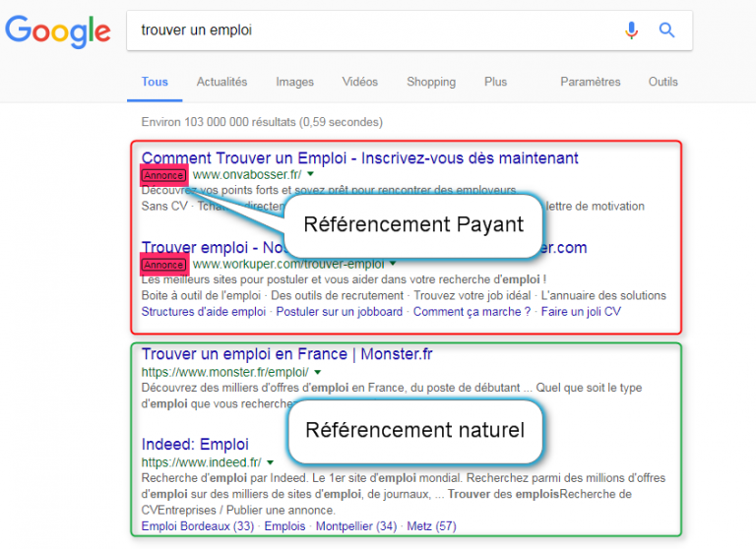
Task: Open Comment Trouver un Emploi ad title
Action: click(359, 157)
